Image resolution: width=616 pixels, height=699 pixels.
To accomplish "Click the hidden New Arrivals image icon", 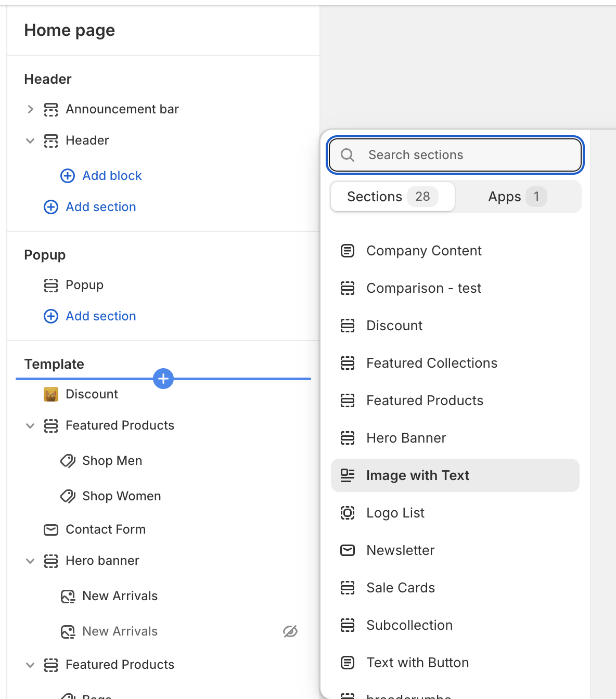I will 68,632.
